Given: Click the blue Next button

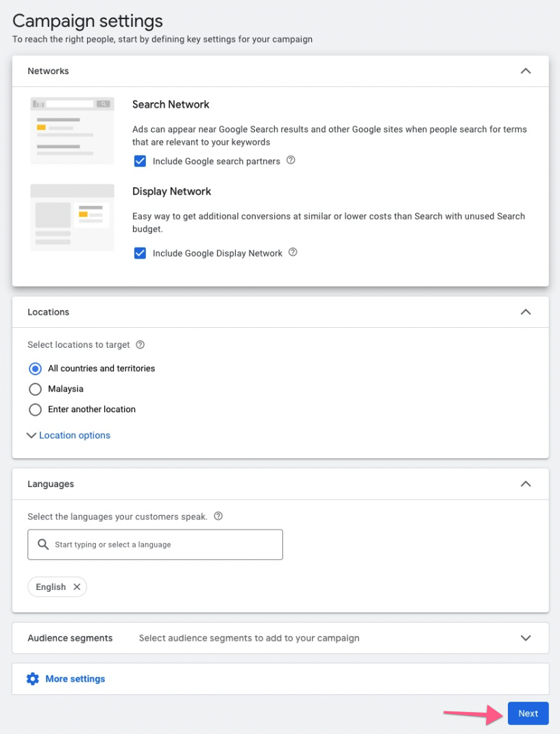Looking at the screenshot, I should pos(528,713).
